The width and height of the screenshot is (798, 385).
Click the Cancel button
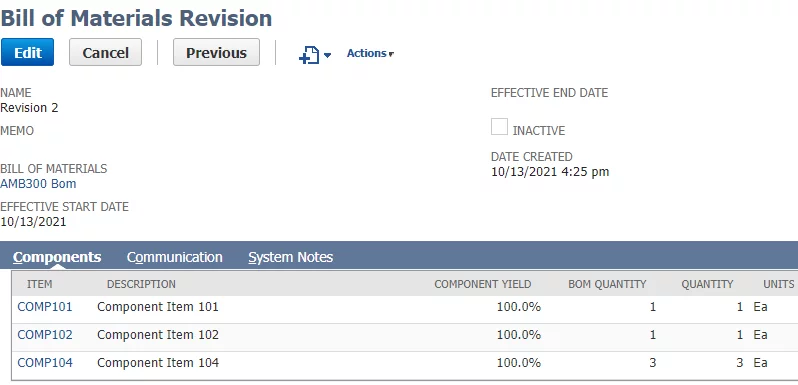[x=105, y=52]
